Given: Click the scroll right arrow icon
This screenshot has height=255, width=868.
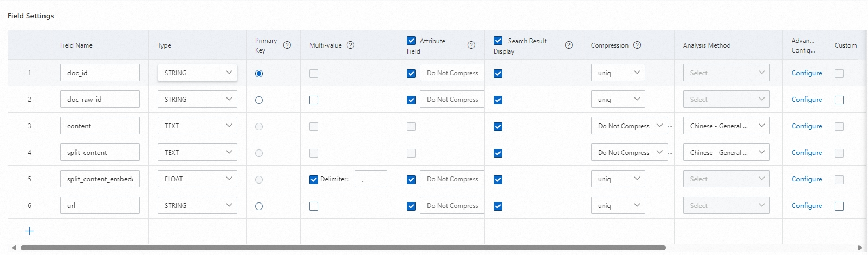Looking at the screenshot, I should (860, 248).
